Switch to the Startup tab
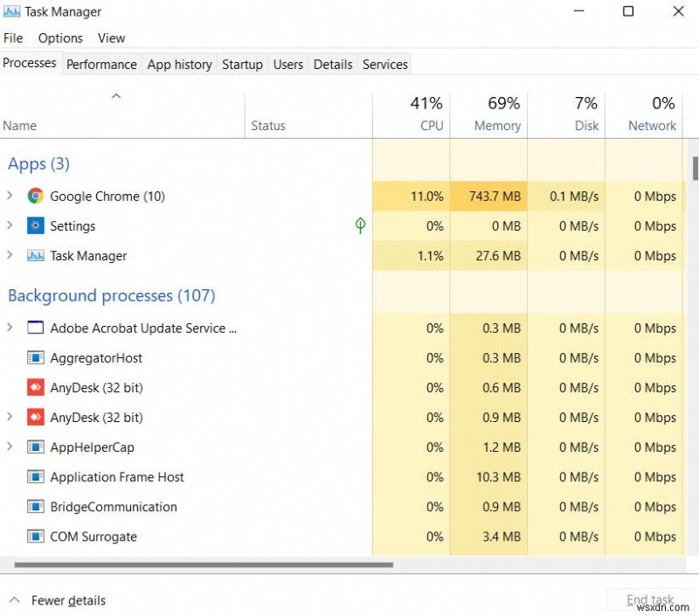The image size is (699, 616). point(242,64)
